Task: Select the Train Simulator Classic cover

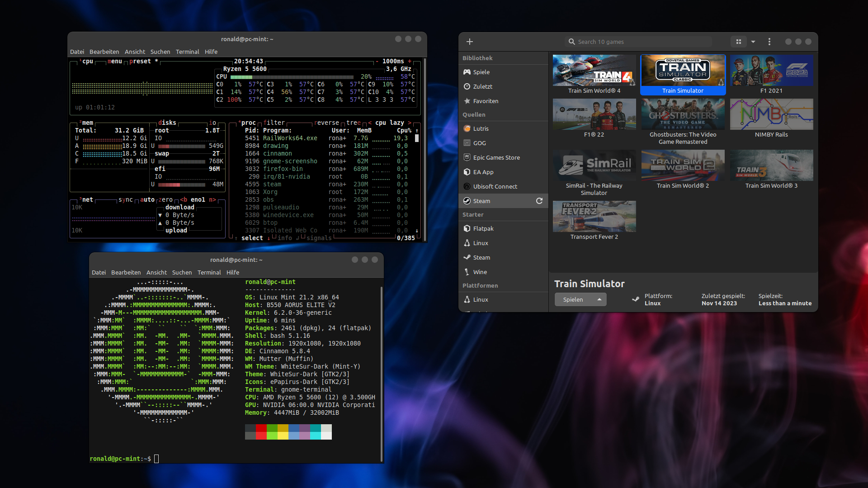Action: click(683, 71)
